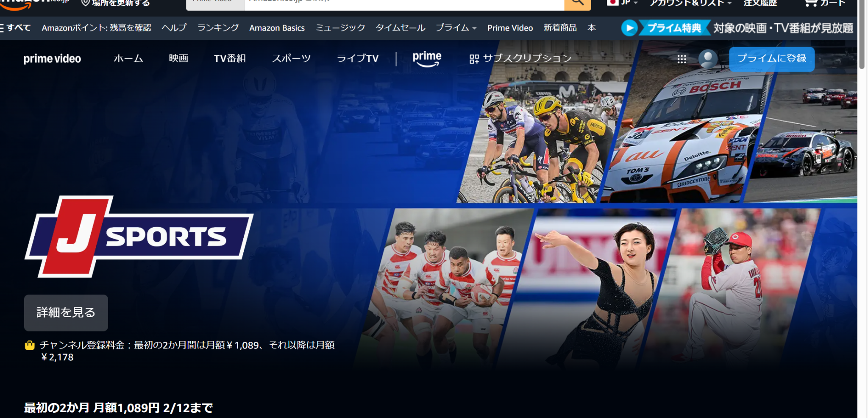Click the 詳細を見る button
Image resolution: width=868 pixels, height=418 pixels.
[66, 312]
